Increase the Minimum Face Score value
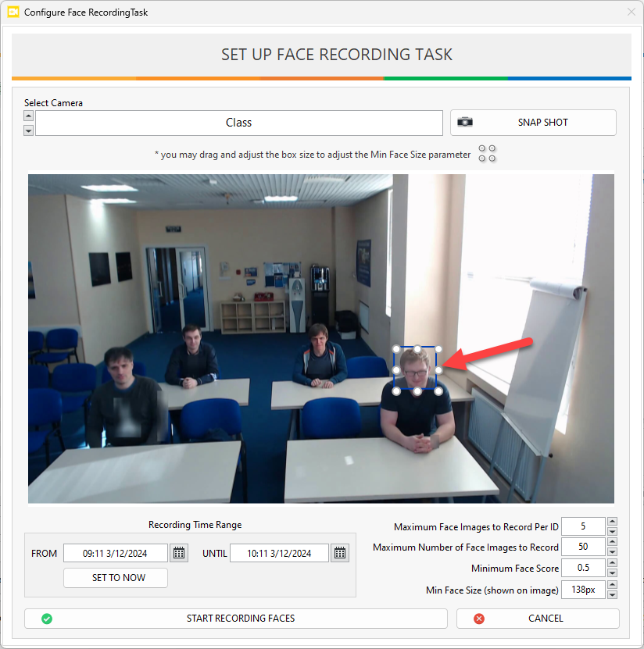644x649 pixels. pos(612,564)
